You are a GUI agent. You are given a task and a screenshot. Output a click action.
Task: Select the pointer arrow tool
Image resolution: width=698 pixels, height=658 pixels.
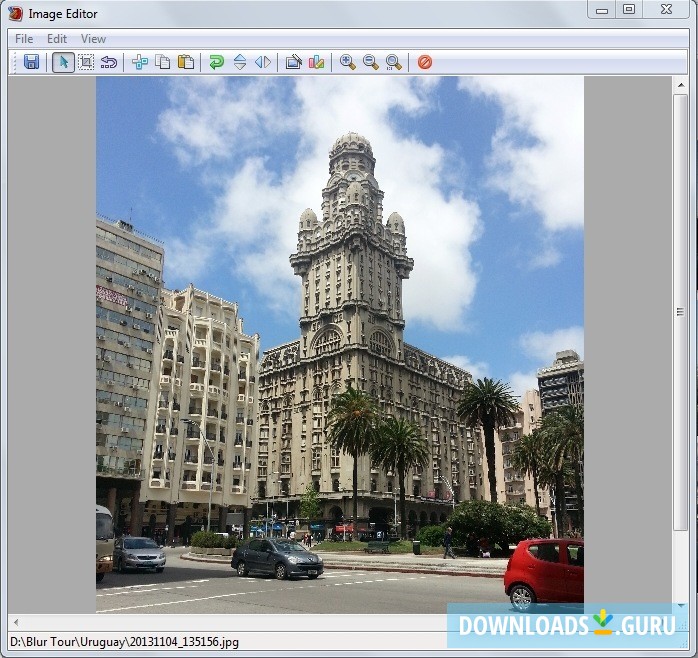click(63, 62)
